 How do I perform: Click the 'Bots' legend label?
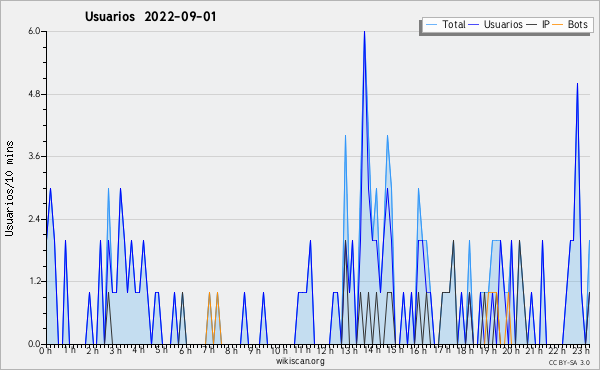[x=577, y=24]
